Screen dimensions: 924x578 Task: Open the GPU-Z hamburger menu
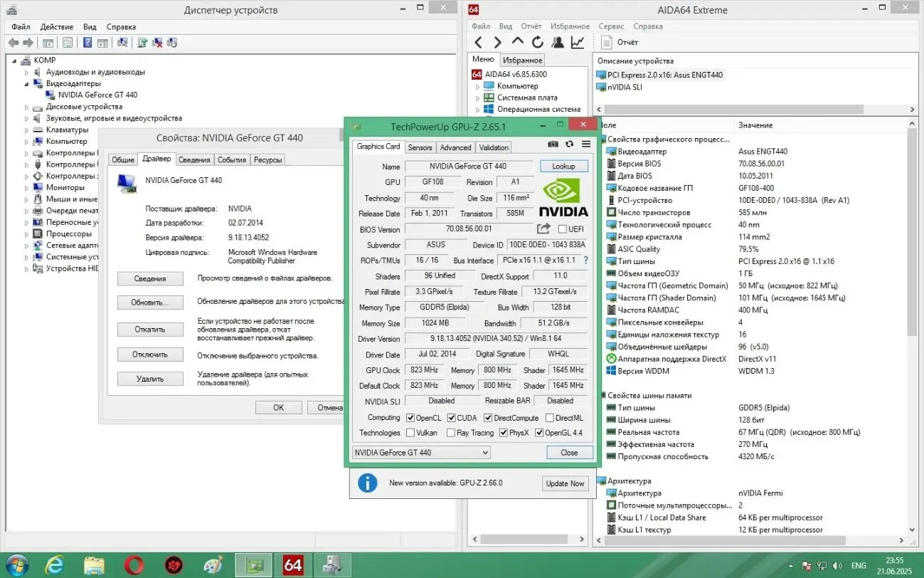pos(586,144)
